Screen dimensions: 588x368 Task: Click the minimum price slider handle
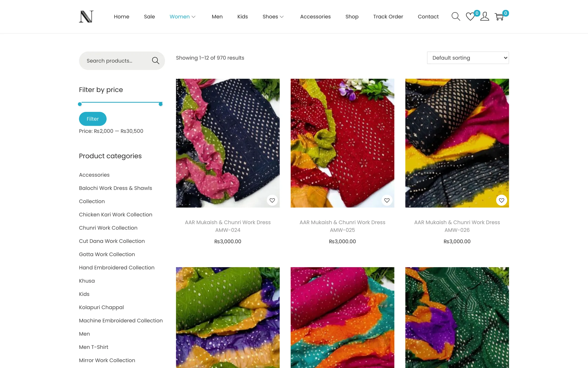click(x=80, y=104)
